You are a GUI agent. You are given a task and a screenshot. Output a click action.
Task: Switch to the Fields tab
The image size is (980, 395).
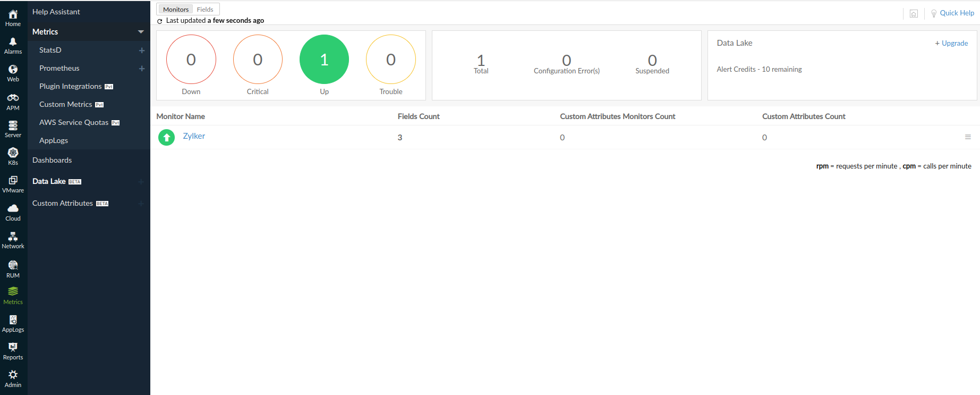pos(205,10)
